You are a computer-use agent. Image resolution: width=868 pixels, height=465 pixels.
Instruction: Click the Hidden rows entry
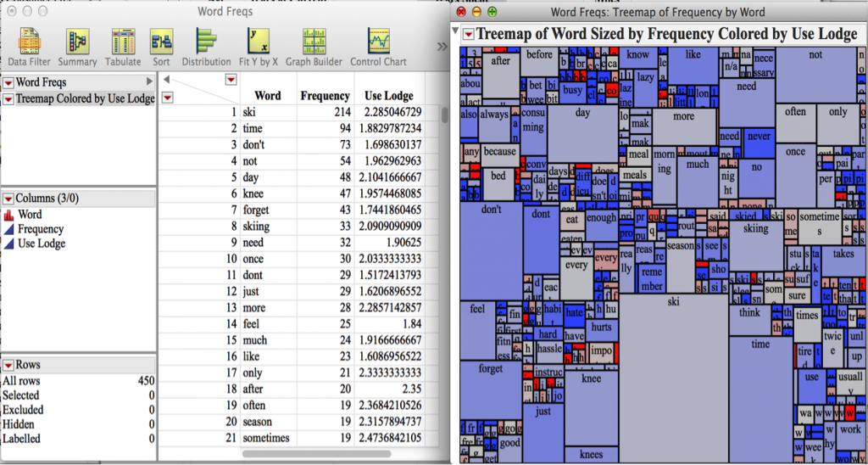point(78,424)
